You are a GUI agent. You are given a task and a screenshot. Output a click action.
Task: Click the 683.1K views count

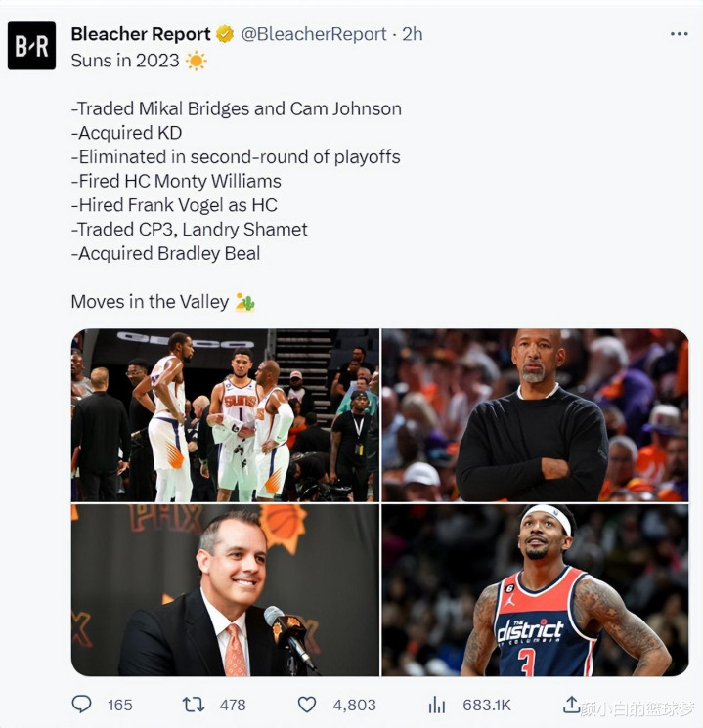(x=487, y=705)
